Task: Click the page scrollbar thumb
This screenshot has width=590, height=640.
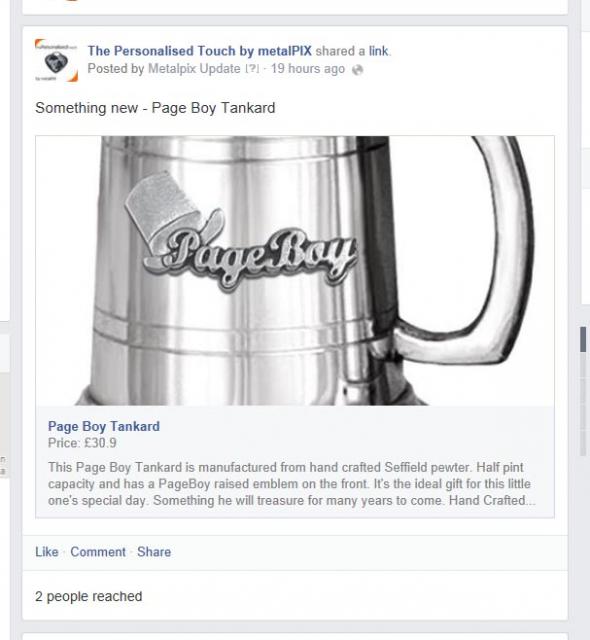Action: coord(583,339)
